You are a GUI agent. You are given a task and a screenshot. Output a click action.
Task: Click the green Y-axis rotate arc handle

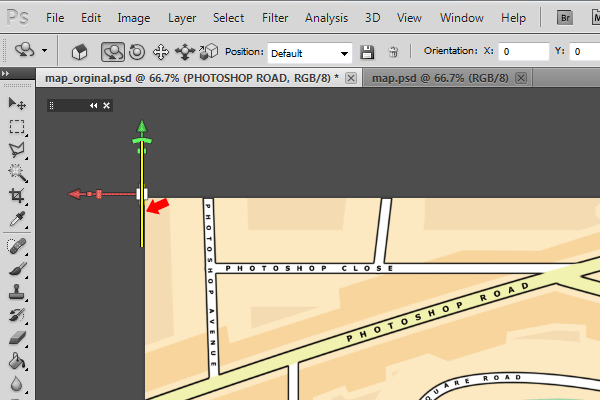(x=142, y=141)
